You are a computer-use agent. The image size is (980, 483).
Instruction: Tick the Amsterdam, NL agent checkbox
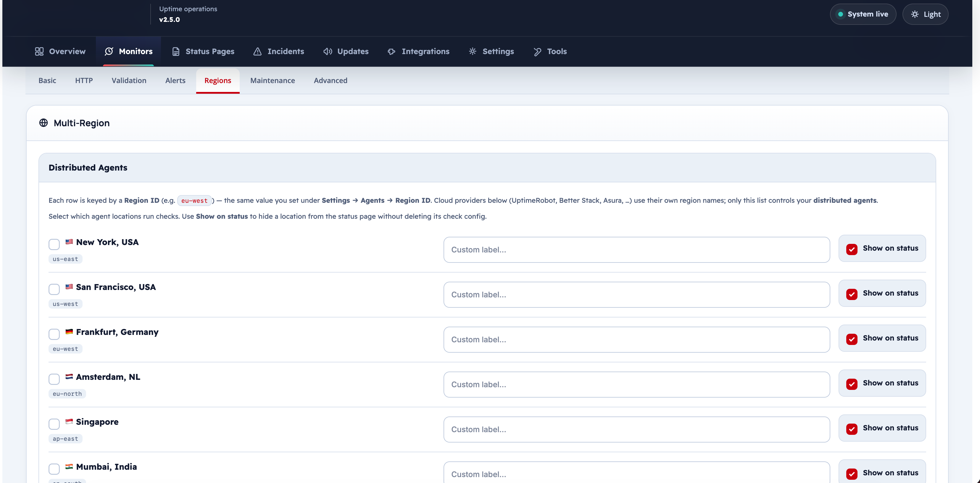coord(54,379)
